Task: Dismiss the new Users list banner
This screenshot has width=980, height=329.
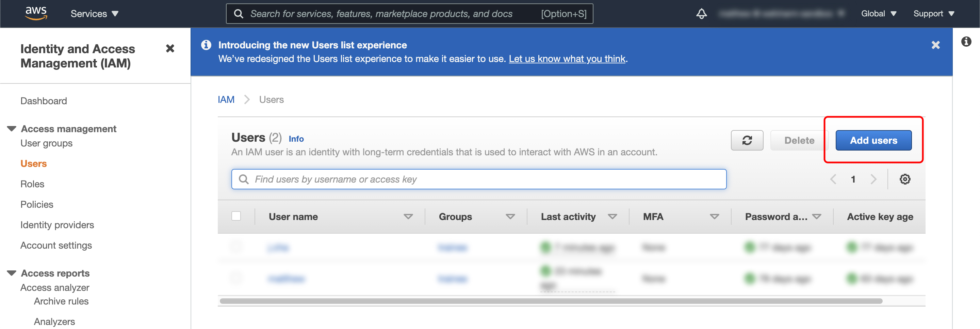Action: pos(935,45)
